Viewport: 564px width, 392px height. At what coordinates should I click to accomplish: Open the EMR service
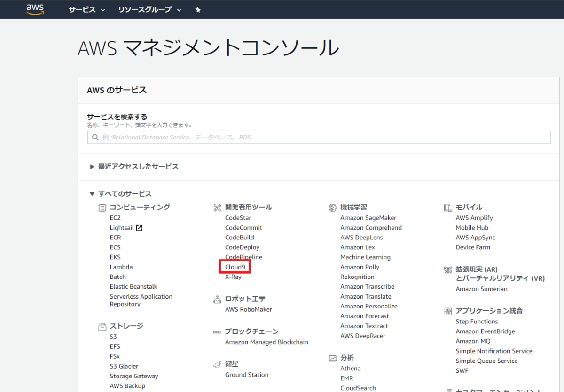(347, 378)
